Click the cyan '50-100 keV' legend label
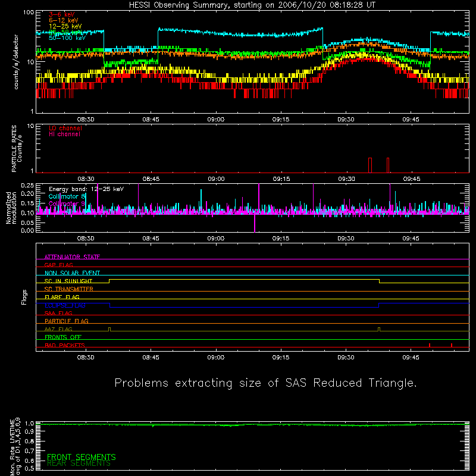 (67, 38)
